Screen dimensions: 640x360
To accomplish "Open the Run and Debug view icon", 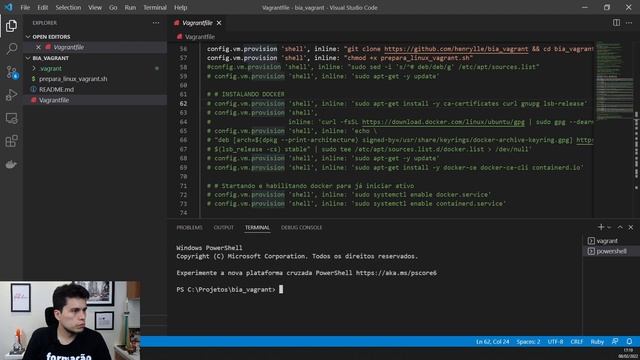I will (11, 95).
